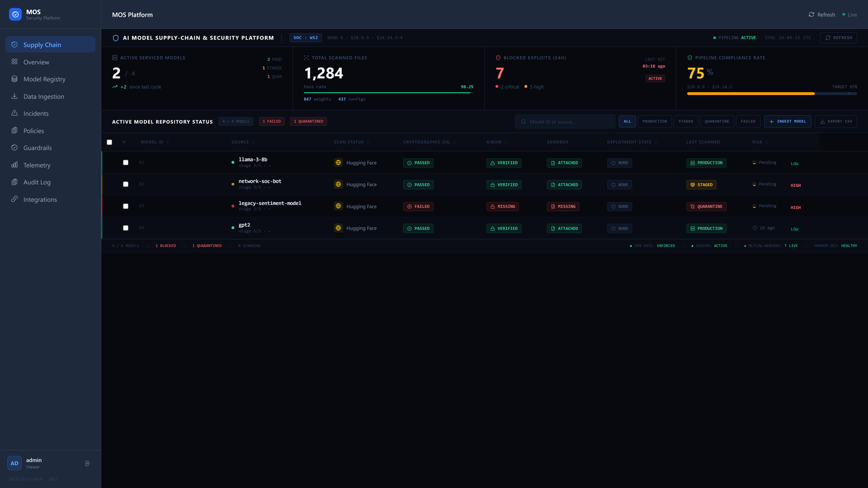Click the MOS logo icon

coord(15,15)
